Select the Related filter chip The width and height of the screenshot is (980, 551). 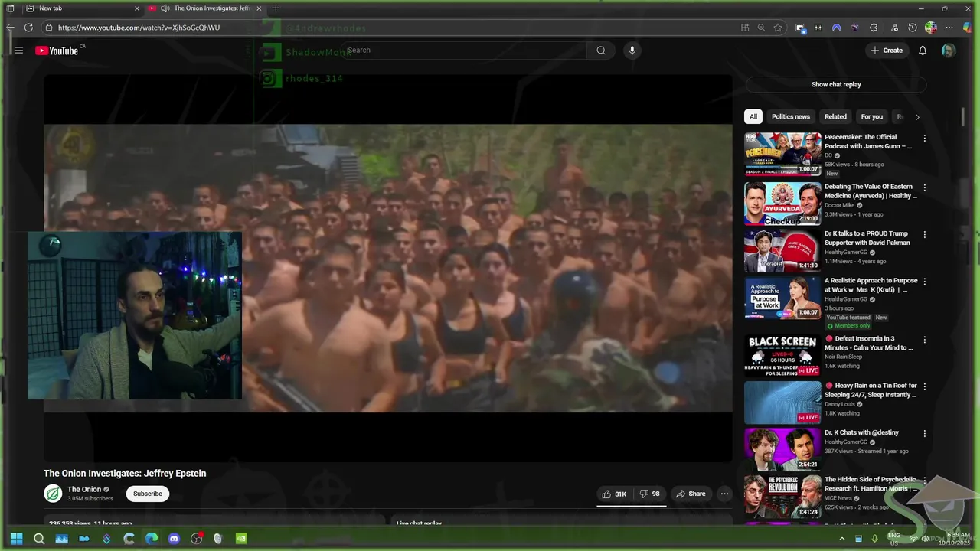(835, 116)
